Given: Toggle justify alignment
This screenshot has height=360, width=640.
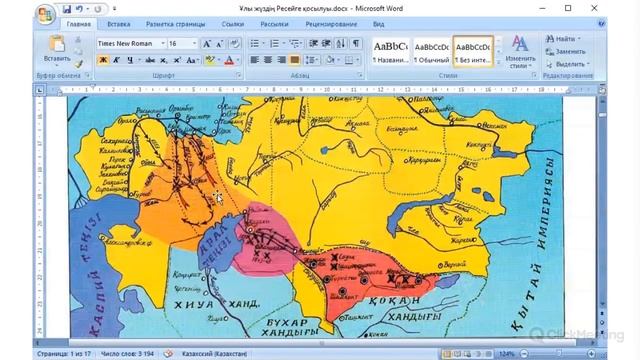Looking at the screenshot, I should [x=295, y=60].
